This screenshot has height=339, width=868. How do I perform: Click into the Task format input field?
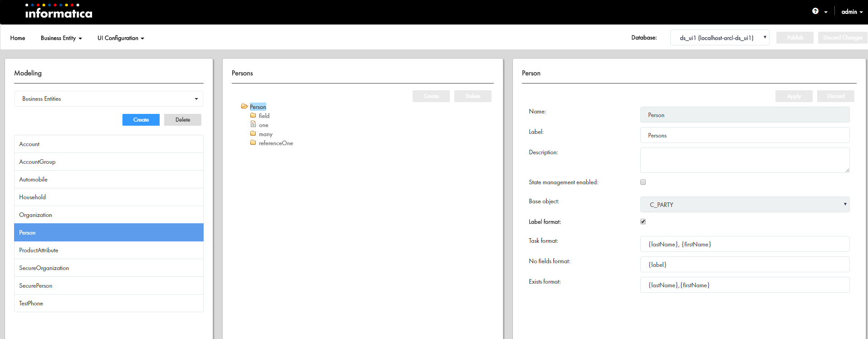tap(745, 244)
